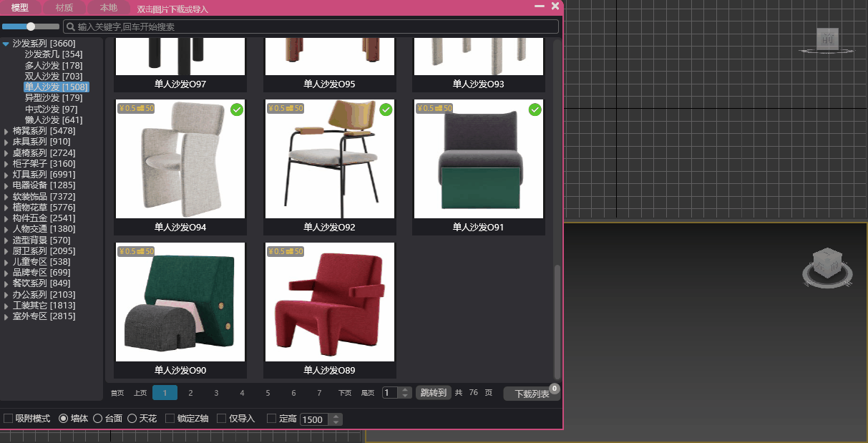Click the green checkmark on 单人沙发O92
868x443 pixels.
[386, 109]
